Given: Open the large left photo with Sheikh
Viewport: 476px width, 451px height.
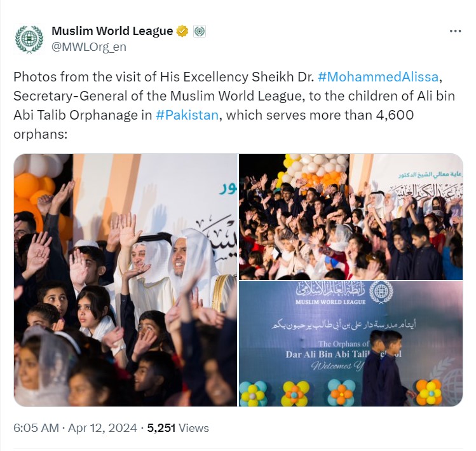Looking at the screenshot, I should coord(125,280).
